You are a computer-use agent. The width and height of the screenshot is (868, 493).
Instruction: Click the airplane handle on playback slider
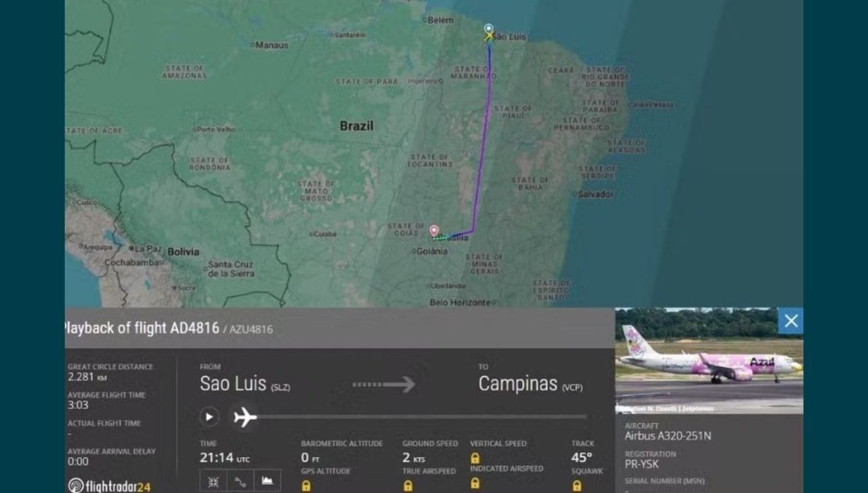244,416
